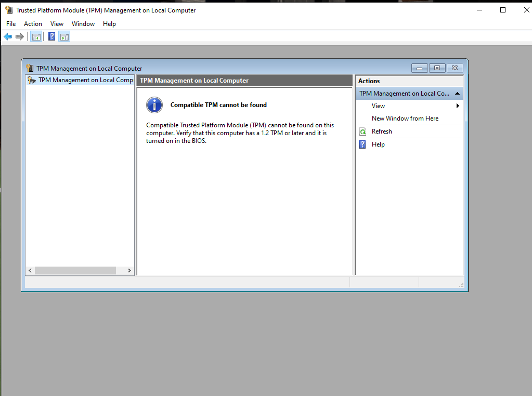Restore the inner TPM Management child window
The image size is (532, 396).
(437, 68)
